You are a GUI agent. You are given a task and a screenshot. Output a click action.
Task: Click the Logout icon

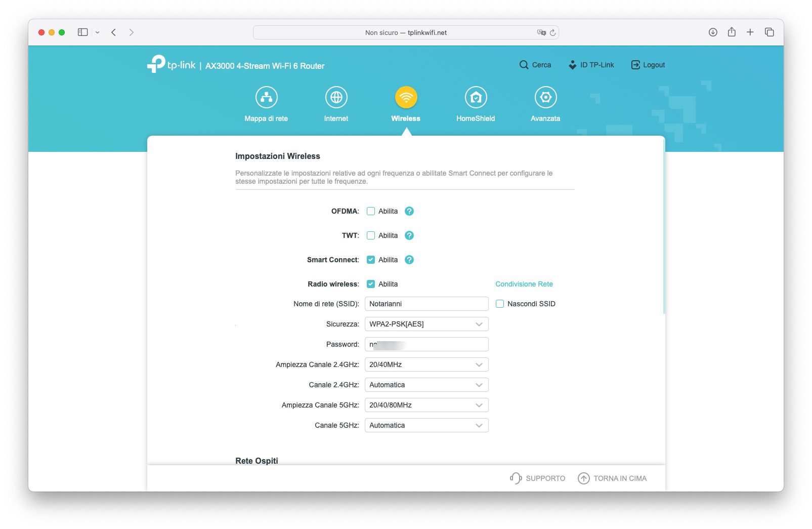pyautogui.click(x=635, y=65)
